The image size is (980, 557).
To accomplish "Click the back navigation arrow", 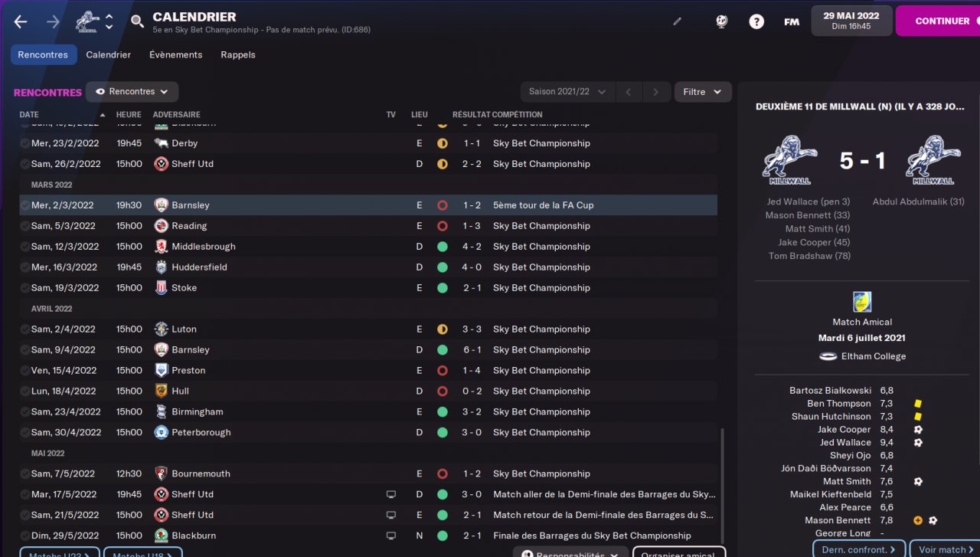I will pyautogui.click(x=21, y=21).
